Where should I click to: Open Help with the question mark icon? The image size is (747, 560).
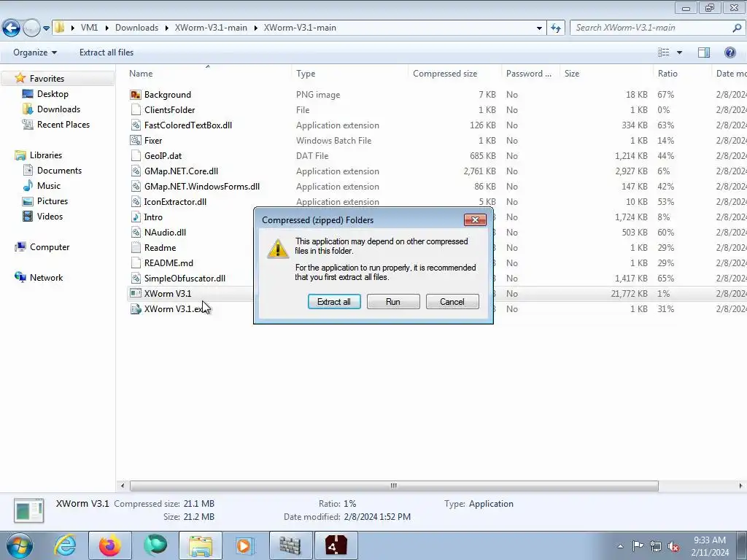[729, 52]
